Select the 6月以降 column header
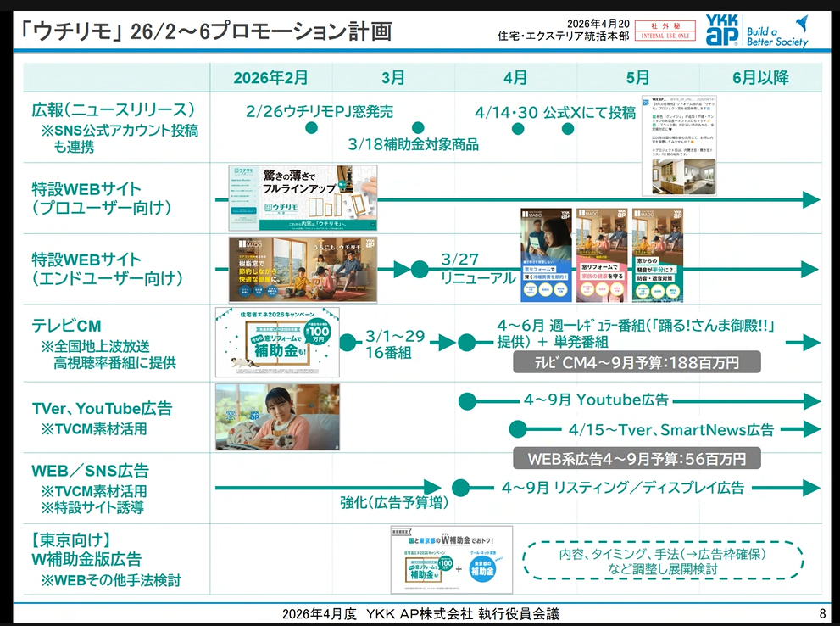 pyautogui.click(x=760, y=77)
